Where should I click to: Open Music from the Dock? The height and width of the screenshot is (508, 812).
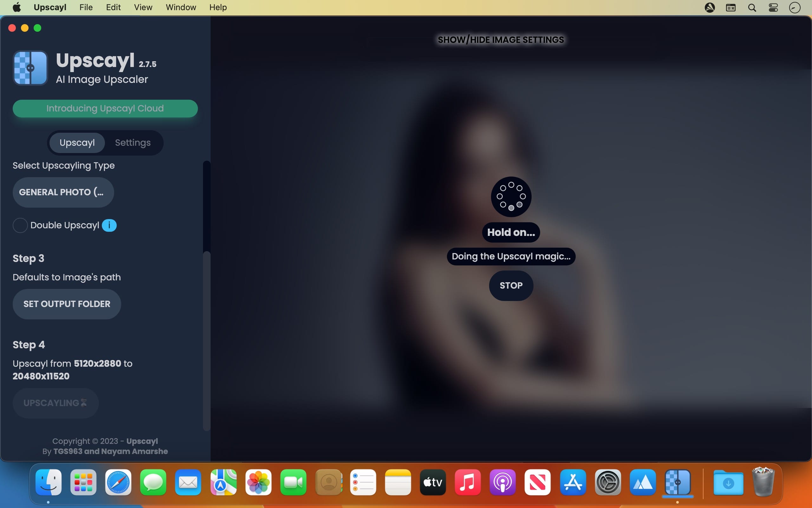pos(468,483)
